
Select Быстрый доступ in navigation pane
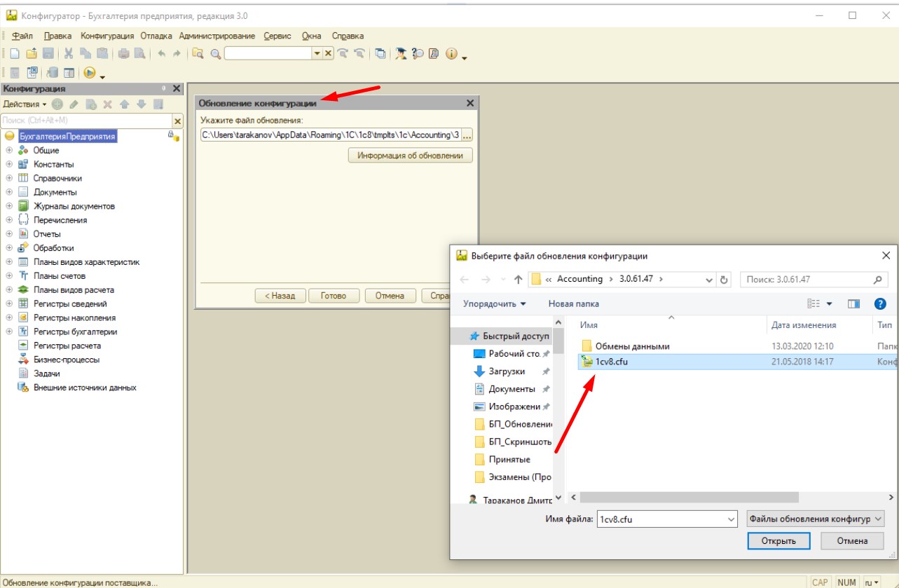(x=516, y=336)
